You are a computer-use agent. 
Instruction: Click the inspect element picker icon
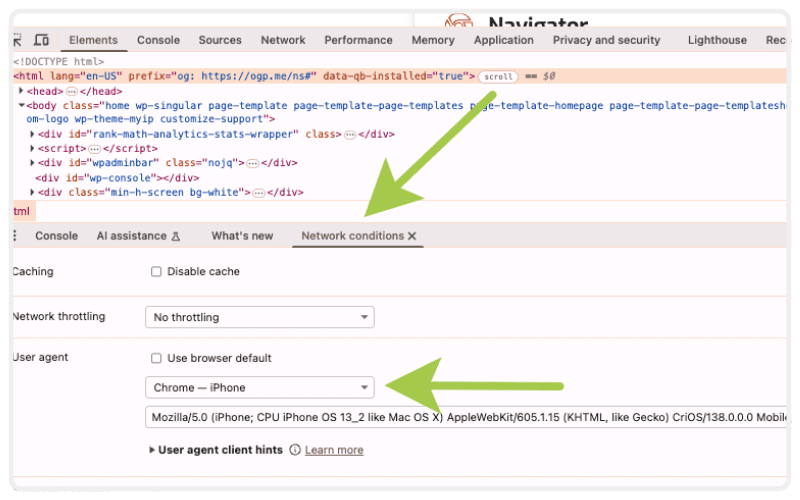17,40
